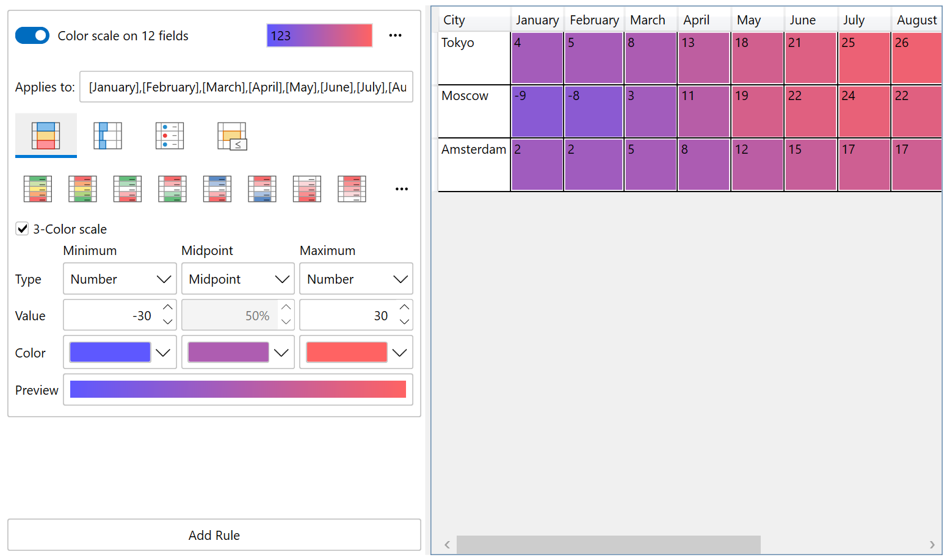This screenshot has height=560, width=950.
Task: Click the July column header
Action: (x=865, y=20)
